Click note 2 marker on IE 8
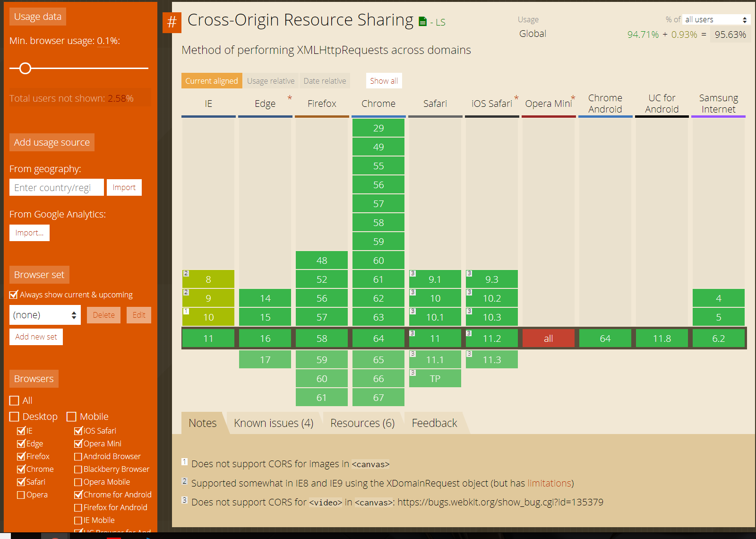 point(186,273)
